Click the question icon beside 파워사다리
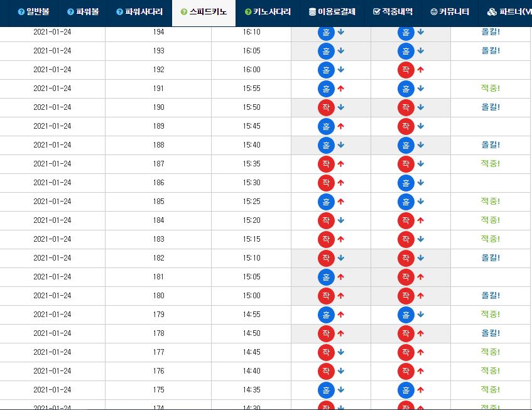This screenshot has height=410, width=532. pos(119,12)
